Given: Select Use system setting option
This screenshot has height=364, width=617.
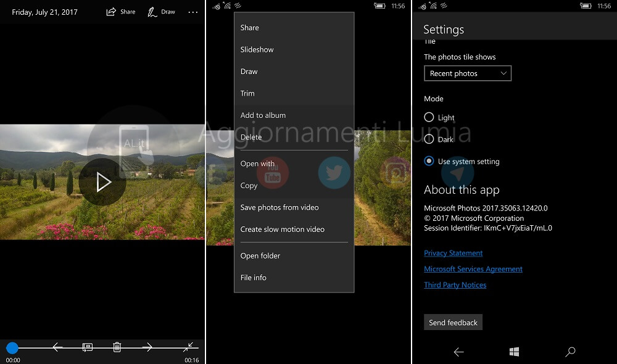Looking at the screenshot, I should 430,161.
